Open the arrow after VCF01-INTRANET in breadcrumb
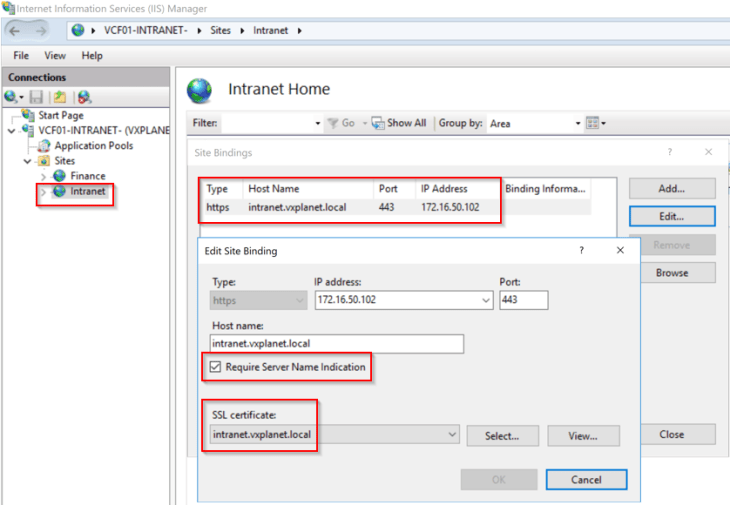The height and width of the screenshot is (505, 730). pyautogui.click(x=199, y=31)
